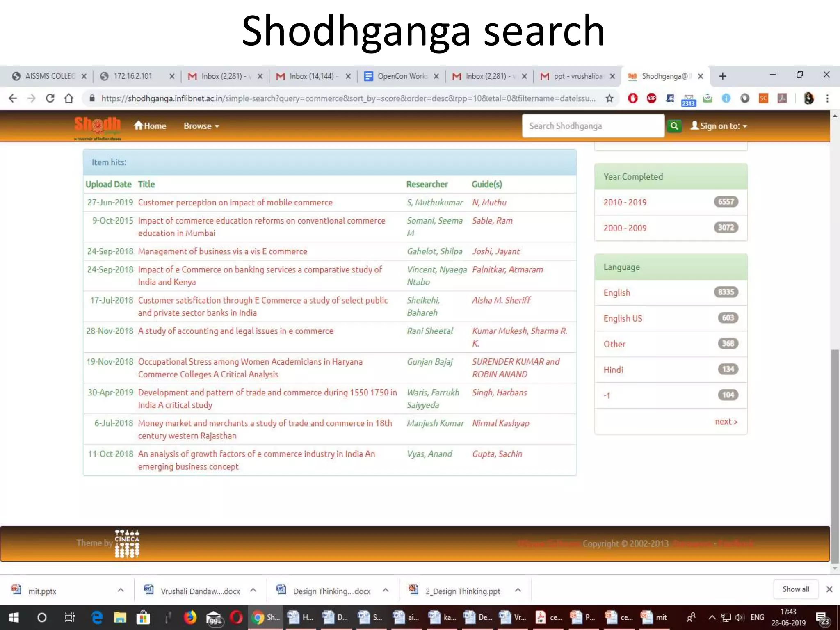Click researcher name Gahelot, Shilpa
Image resolution: width=840 pixels, height=630 pixels.
point(434,251)
